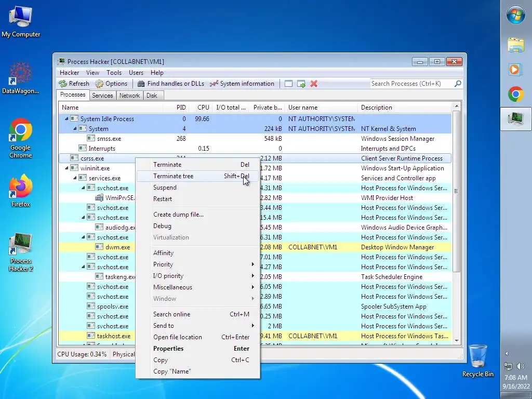Viewport: 532px width, 399px height.
Task: Collapse svchost.exe above taskeng
Action: pyautogui.click(x=83, y=267)
